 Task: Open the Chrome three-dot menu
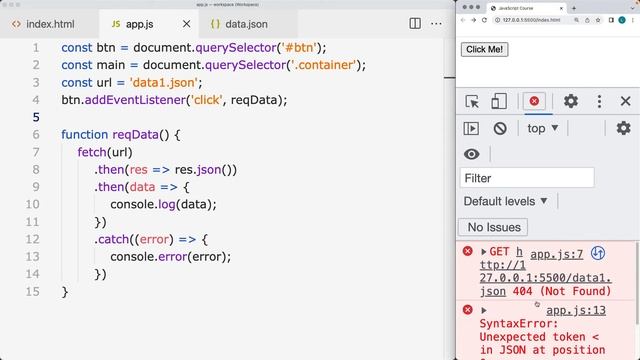click(633, 20)
